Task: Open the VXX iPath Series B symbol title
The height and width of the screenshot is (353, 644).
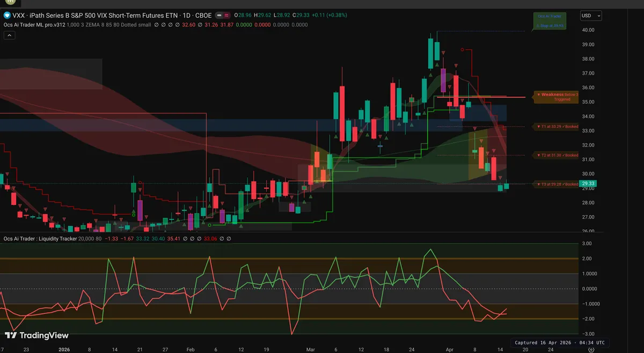Action: click(112, 16)
